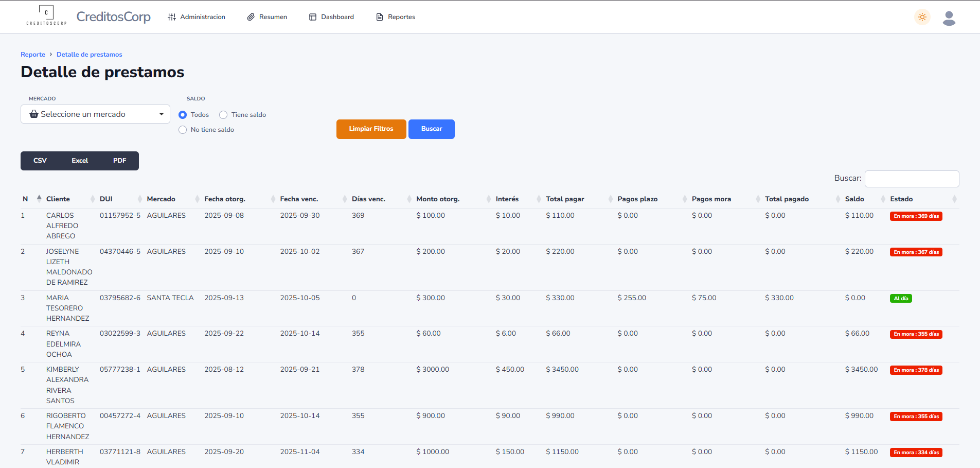The height and width of the screenshot is (468, 980).
Task: Sort by the Días venc. column header
Action: pos(368,199)
